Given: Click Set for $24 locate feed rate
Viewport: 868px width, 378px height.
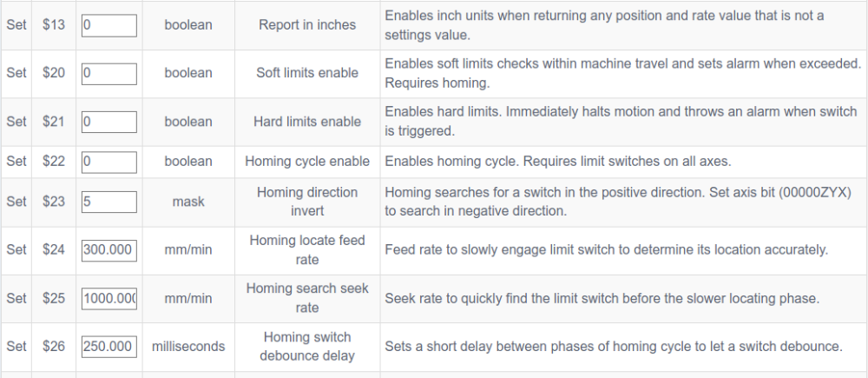Looking at the screenshot, I should tap(16, 250).
